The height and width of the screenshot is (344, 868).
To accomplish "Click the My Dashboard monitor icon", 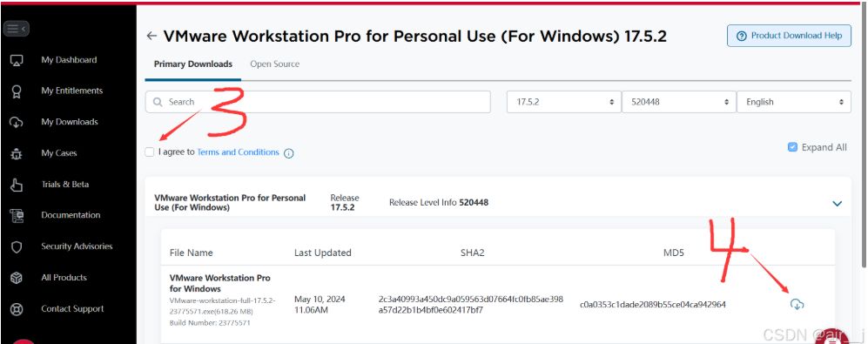I will tap(17, 60).
